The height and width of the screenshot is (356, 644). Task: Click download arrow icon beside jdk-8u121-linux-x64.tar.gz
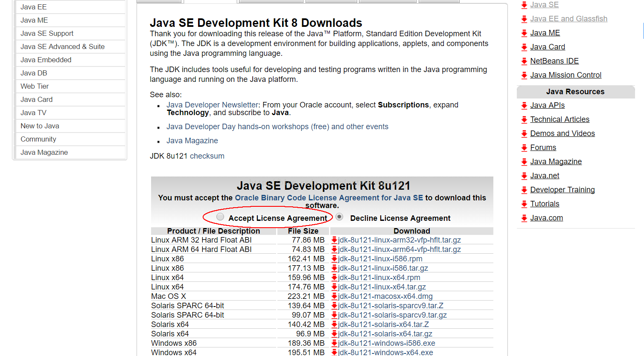pos(334,287)
